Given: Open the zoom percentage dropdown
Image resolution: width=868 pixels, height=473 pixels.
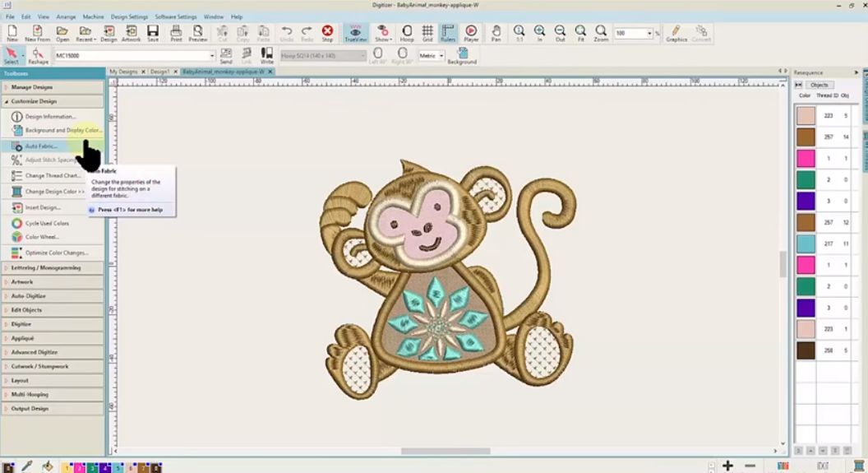Looking at the screenshot, I should tap(649, 33).
